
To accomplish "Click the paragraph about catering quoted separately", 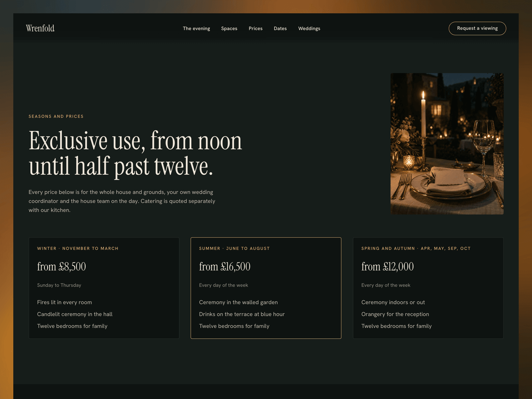I will (x=122, y=201).
